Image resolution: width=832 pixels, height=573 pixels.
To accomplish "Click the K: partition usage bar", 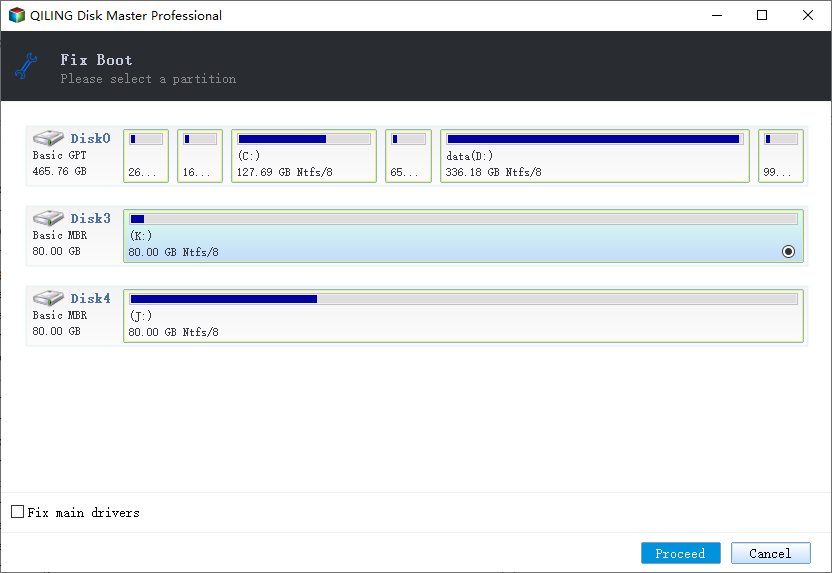I will 463,219.
